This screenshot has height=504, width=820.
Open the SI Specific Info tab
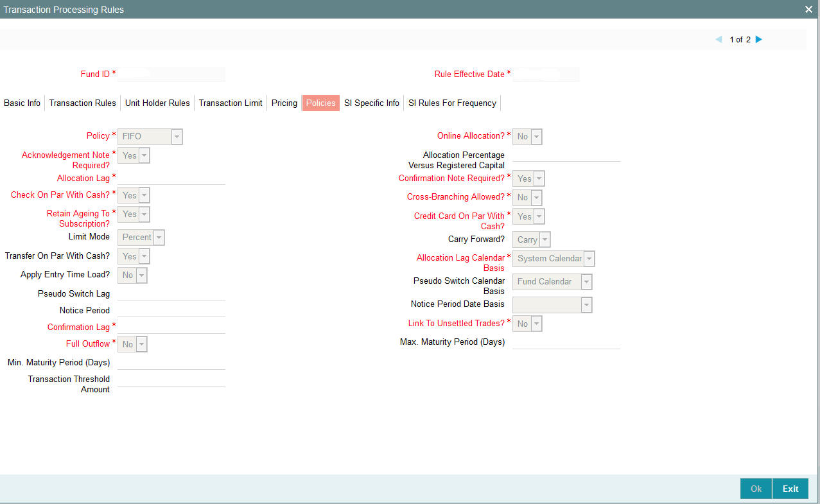(x=371, y=103)
